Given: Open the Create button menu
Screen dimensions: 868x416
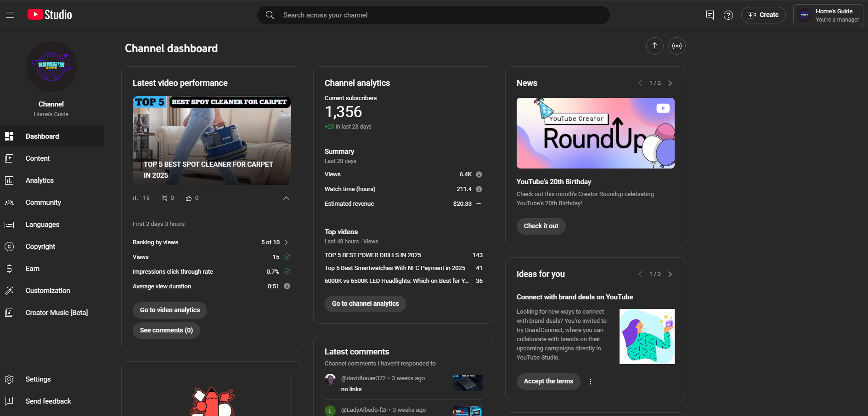Looking at the screenshot, I should 763,15.
